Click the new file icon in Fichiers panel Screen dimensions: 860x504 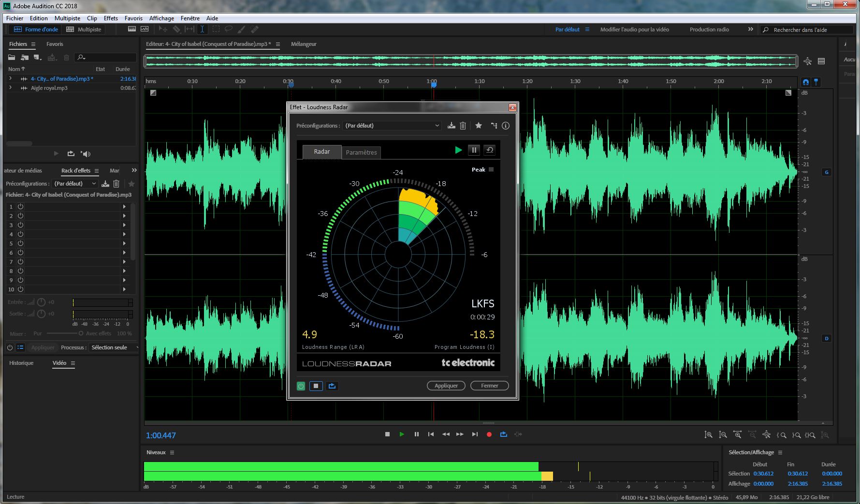click(x=38, y=58)
